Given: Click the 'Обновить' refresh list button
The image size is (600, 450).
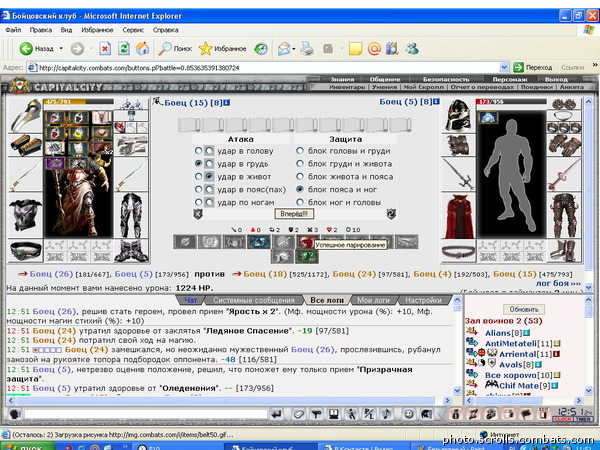Looking at the screenshot, I should [x=524, y=309].
